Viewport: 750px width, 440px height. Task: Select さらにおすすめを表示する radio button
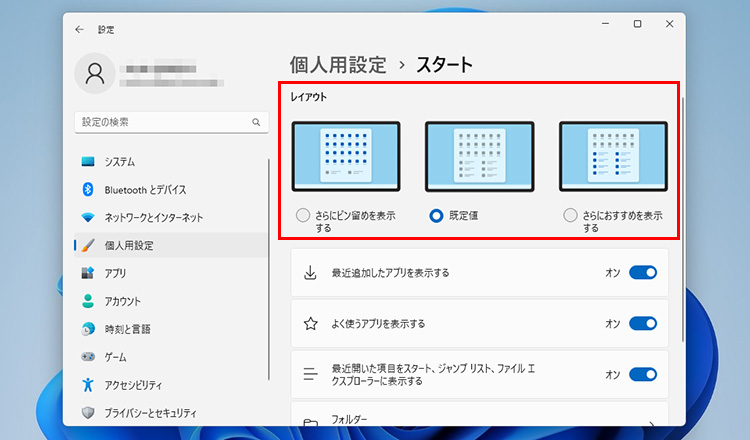point(570,215)
